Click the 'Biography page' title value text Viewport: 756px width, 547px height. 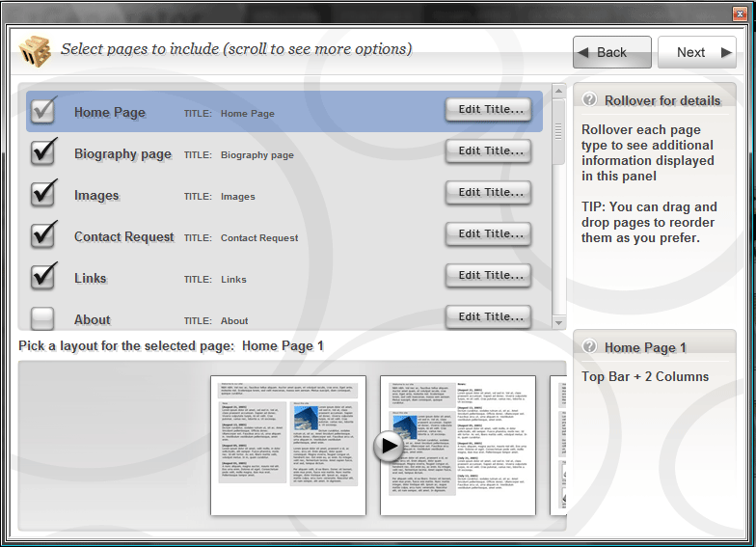(256, 154)
